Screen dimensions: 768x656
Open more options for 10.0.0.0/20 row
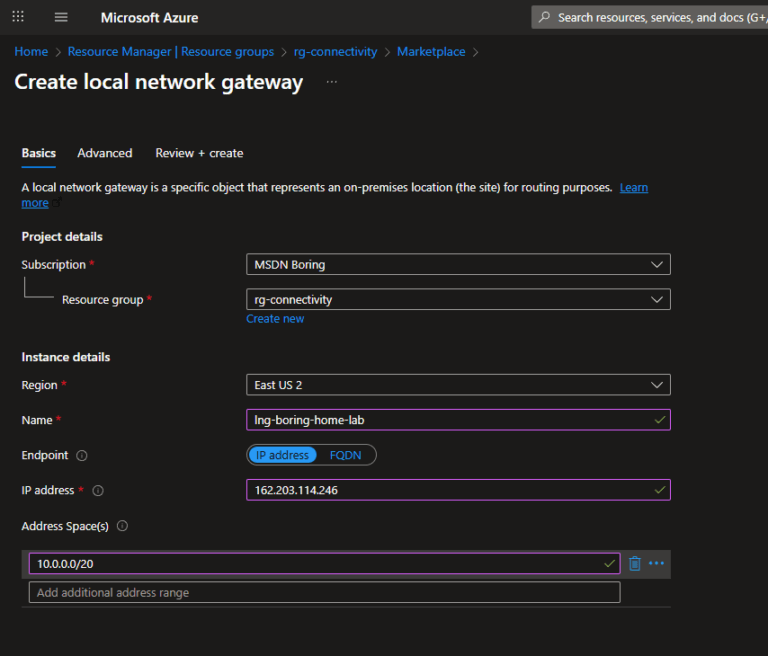(x=656, y=563)
